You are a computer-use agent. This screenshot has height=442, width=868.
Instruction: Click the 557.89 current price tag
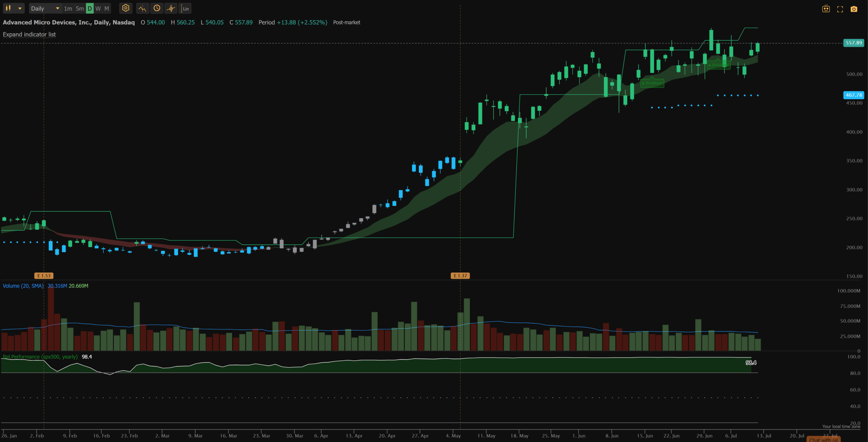pos(853,43)
